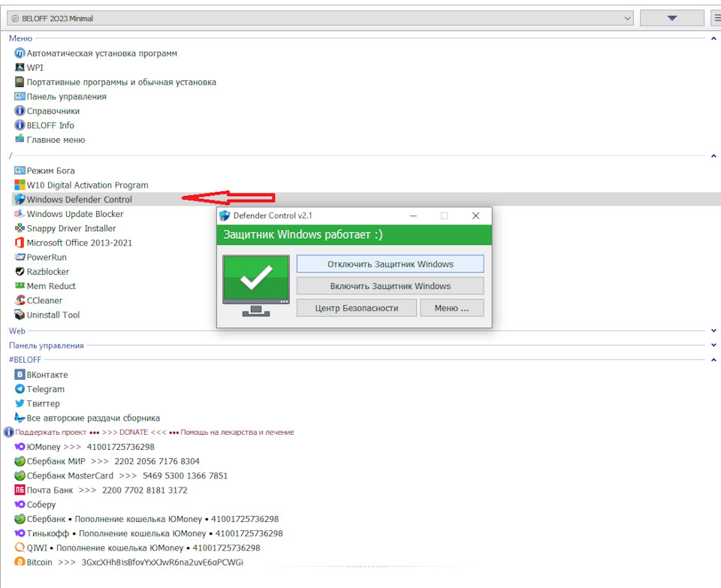Click the Razblocker shield icon
The width and height of the screenshot is (721, 588).
click(20, 272)
